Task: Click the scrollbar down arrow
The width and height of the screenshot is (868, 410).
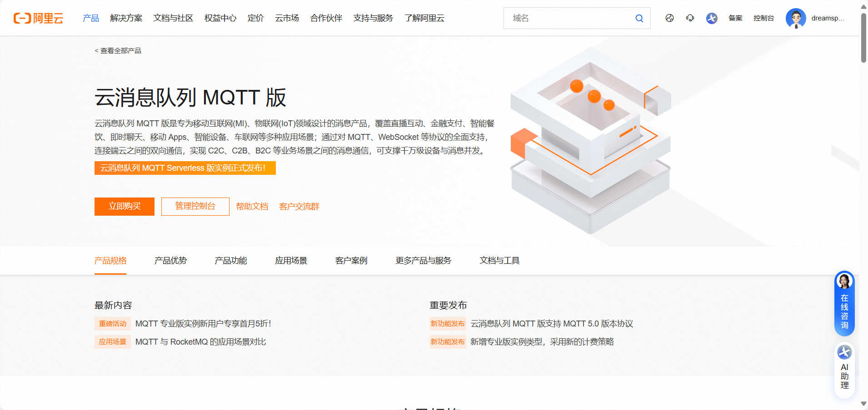Action: 863,404
